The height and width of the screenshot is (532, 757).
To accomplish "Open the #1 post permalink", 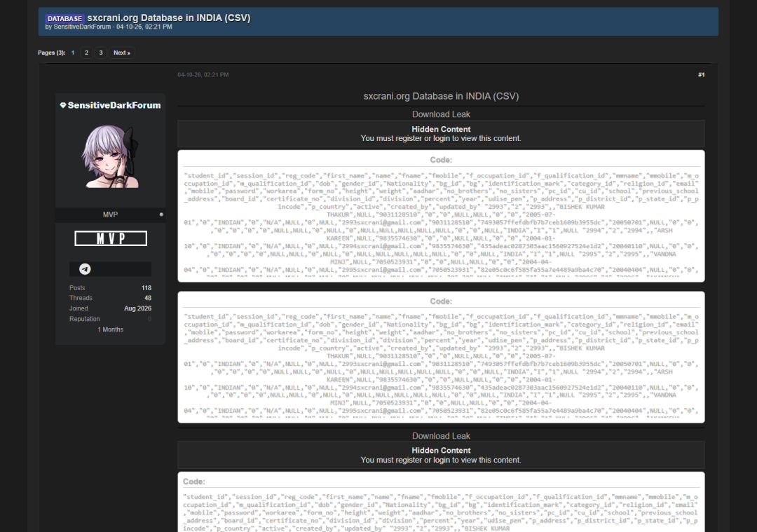I will point(701,75).
